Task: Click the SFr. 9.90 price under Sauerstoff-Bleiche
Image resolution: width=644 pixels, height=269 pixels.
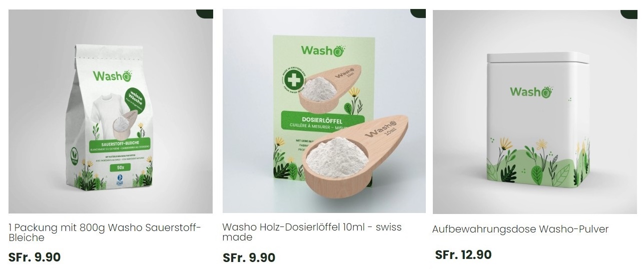Action: pyautogui.click(x=35, y=257)
